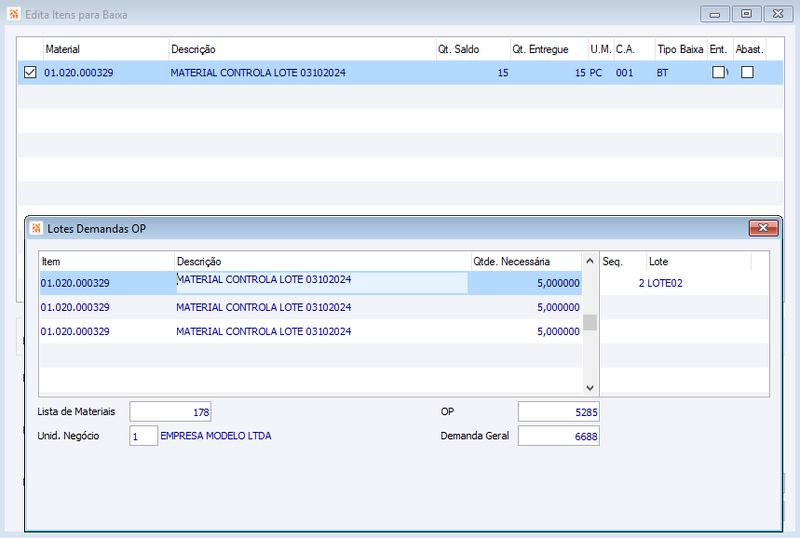Click the scrollbar thumb in lots grid
800x538 pixels.
pyautogui.click(x=590, y=323)
